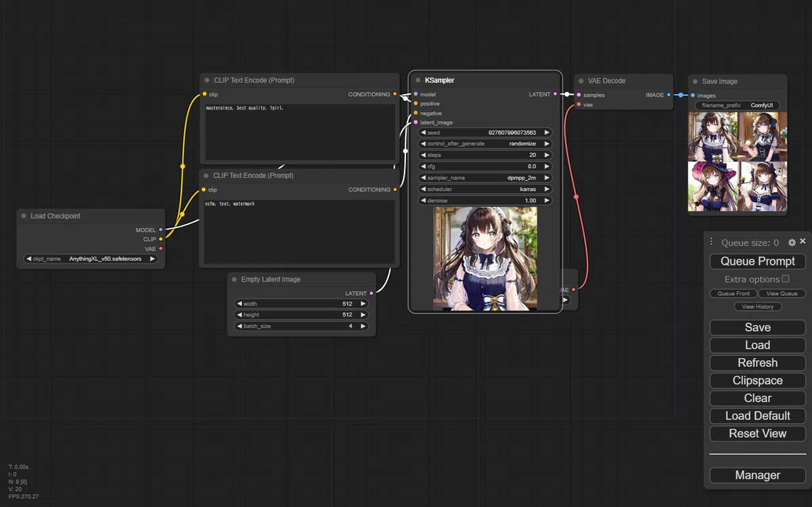Click the negative prompt text box
This screenshot has width=812, height=507.
point(300,232)
